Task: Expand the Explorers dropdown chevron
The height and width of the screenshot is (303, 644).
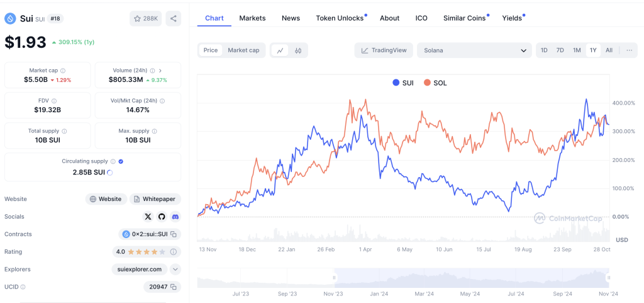Action: click(175, 269)
